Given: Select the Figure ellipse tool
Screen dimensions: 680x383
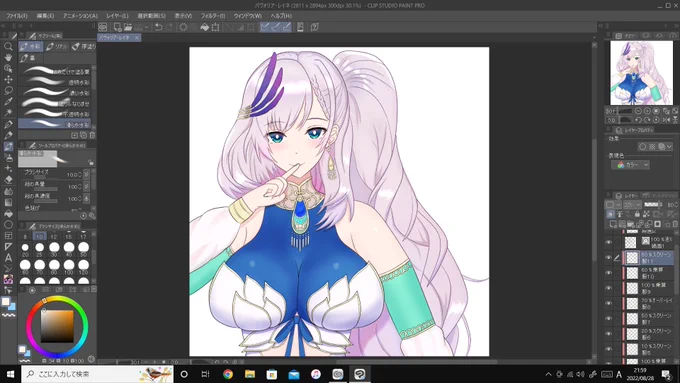Looking at the screenshot, I should tap(8, 225).
